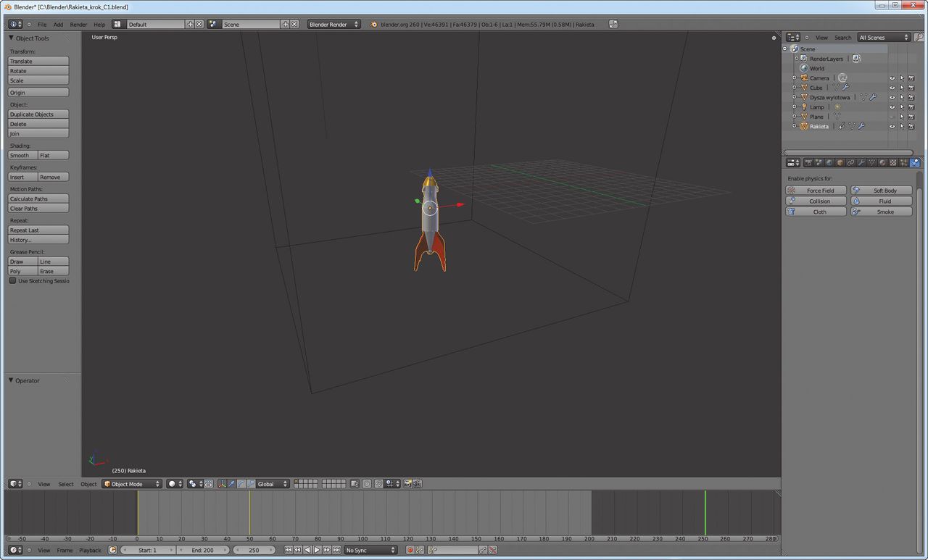928x560 pixels.
Task: Click the Rakieta mesh object icon in outliner
Action: click(804, 126)
